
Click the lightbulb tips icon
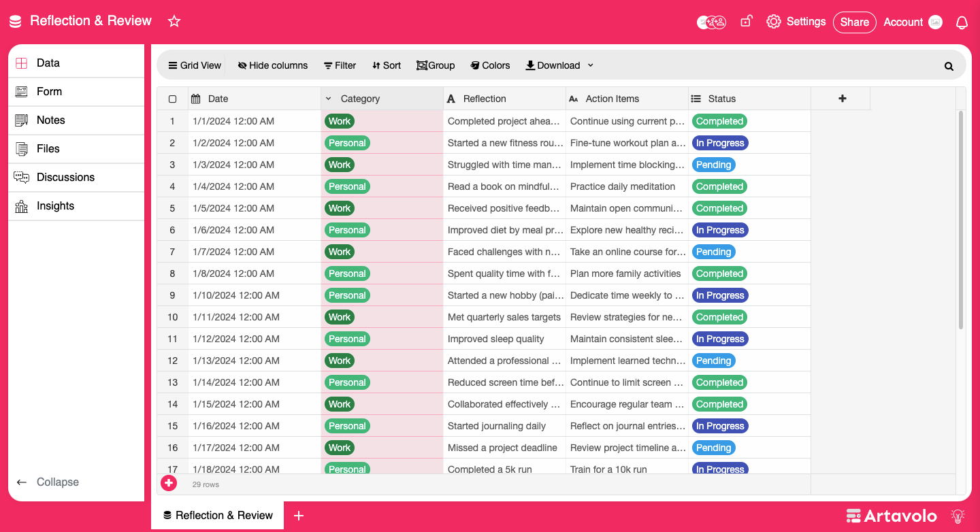click(958, 516)
